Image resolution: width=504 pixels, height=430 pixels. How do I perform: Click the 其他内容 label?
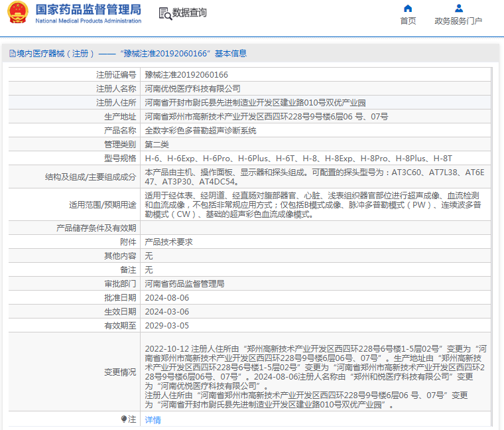[120, 255]
